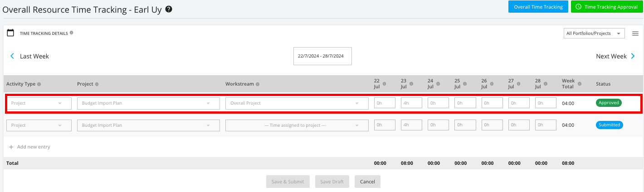Click 28 Jul hours field in Approved row
The height and width of the screenshot is (192, 644).
click(546, 103)
